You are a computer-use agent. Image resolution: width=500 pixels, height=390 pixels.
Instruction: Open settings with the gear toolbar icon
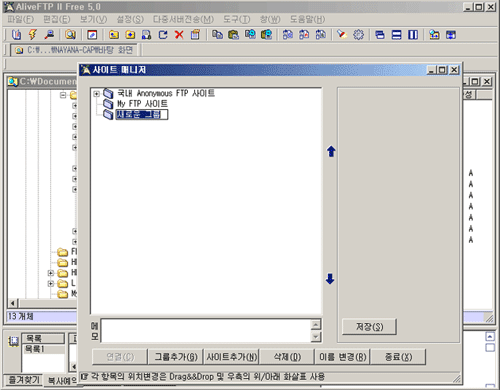358,35
